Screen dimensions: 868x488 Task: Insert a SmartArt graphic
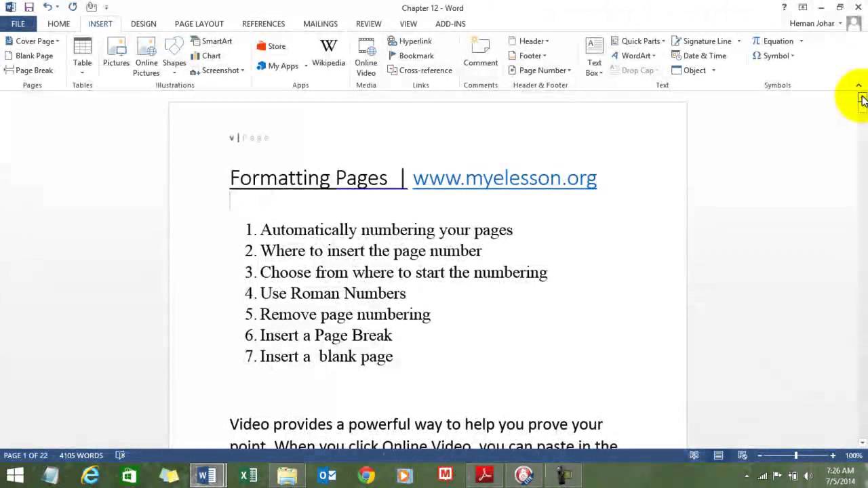pos(211,41)
